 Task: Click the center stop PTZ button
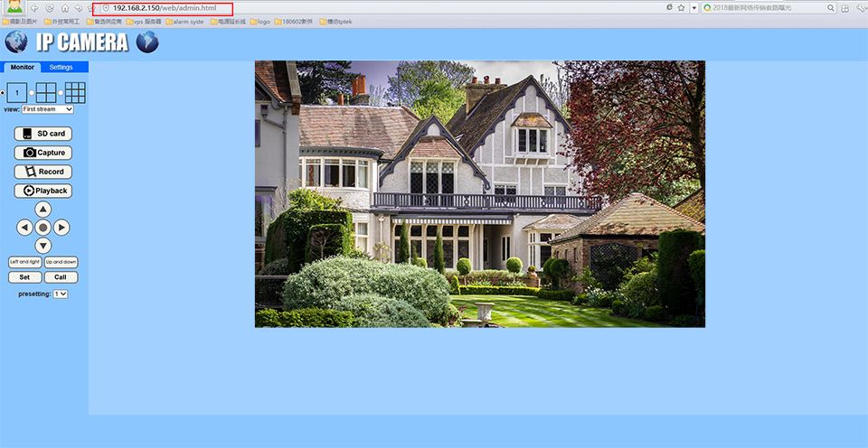[43, 228]
